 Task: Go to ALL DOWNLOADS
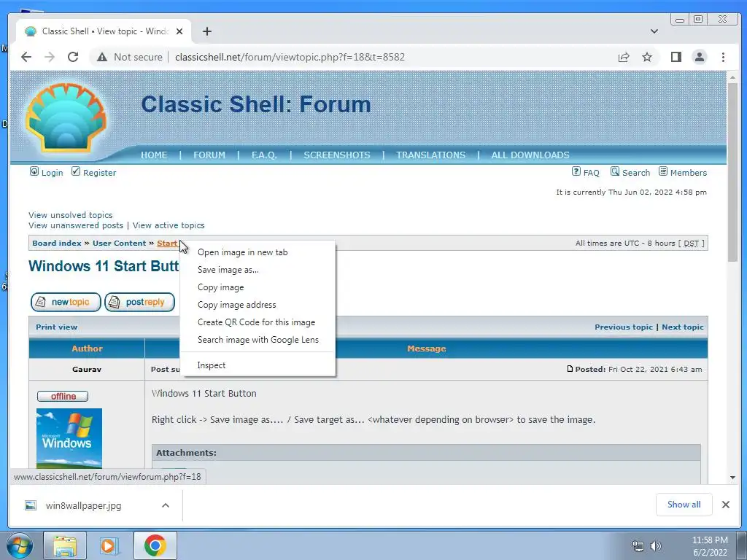click(530, 155)
